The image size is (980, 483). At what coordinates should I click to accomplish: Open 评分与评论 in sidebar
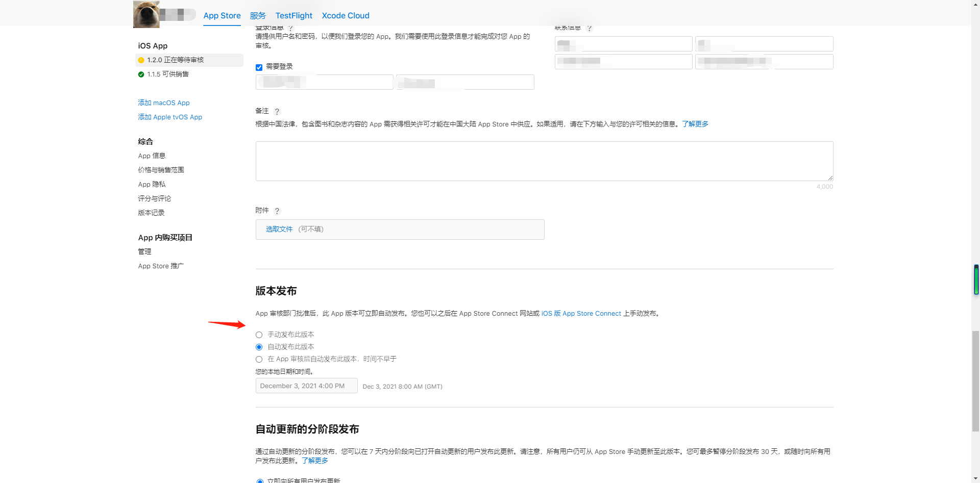155,199
